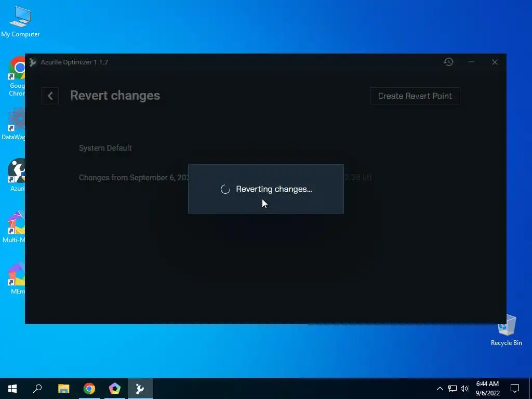Open the My Computer desktop icon
Screen dimensions: 532x399
[20, 22]
